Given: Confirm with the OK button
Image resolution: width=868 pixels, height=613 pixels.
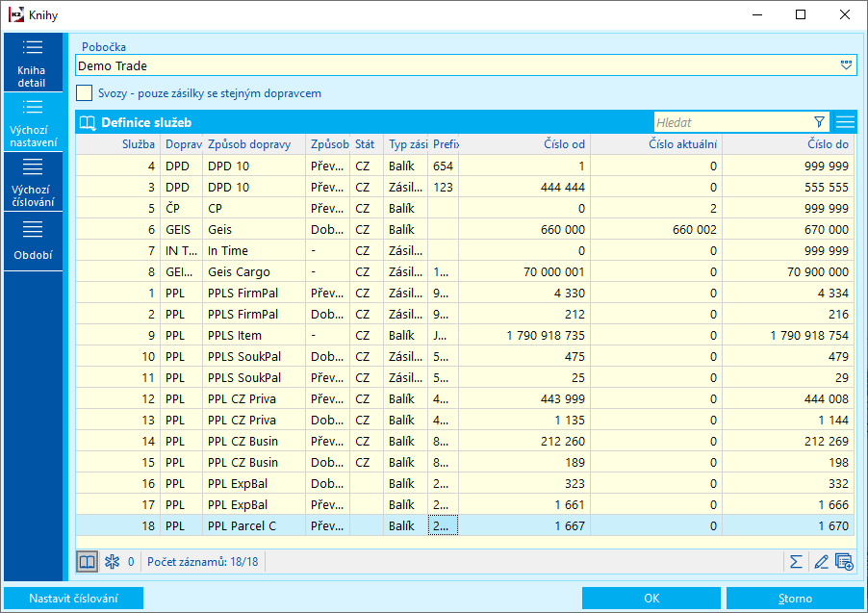Looking at the screenshot, I should 651,598.
